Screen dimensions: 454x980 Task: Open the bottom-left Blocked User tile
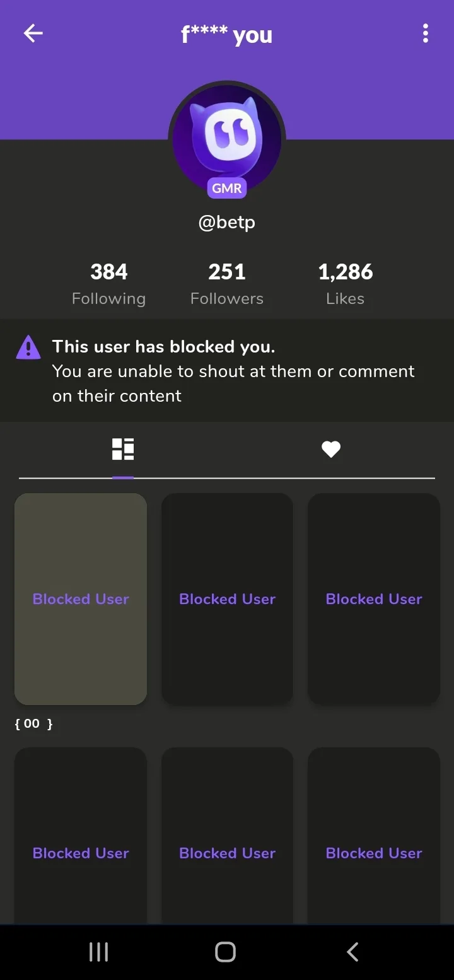coord(81,836)
